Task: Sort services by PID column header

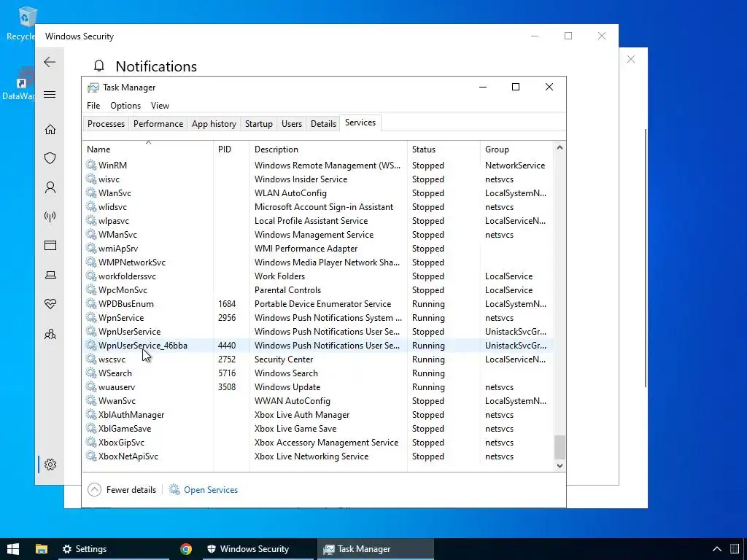Action: click(231, 149)
